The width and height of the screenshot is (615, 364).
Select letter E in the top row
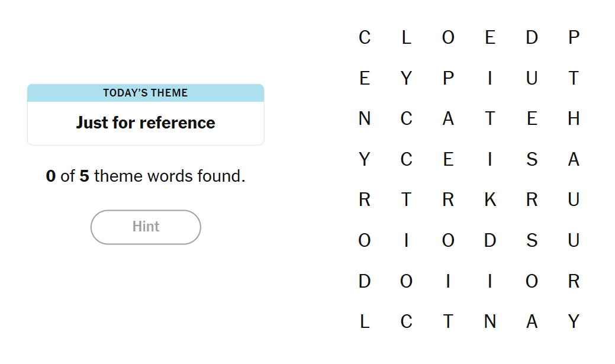(x=490, y=38)
